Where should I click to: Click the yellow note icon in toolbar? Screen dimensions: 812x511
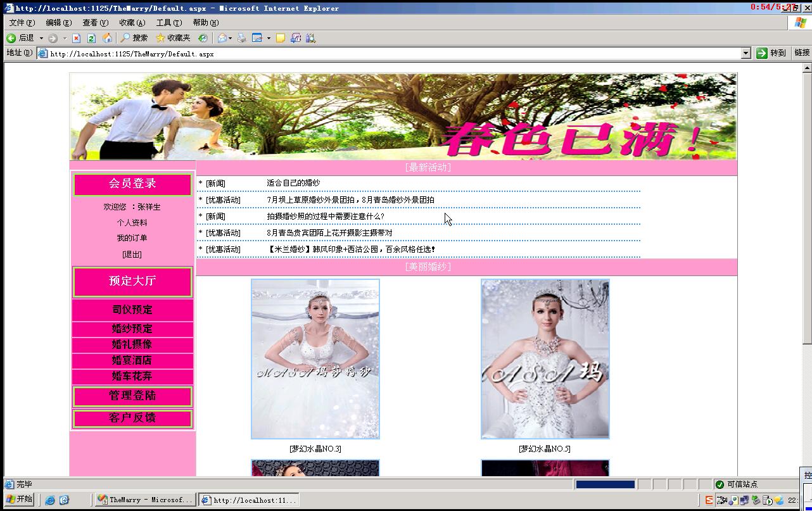coord(281,38)
